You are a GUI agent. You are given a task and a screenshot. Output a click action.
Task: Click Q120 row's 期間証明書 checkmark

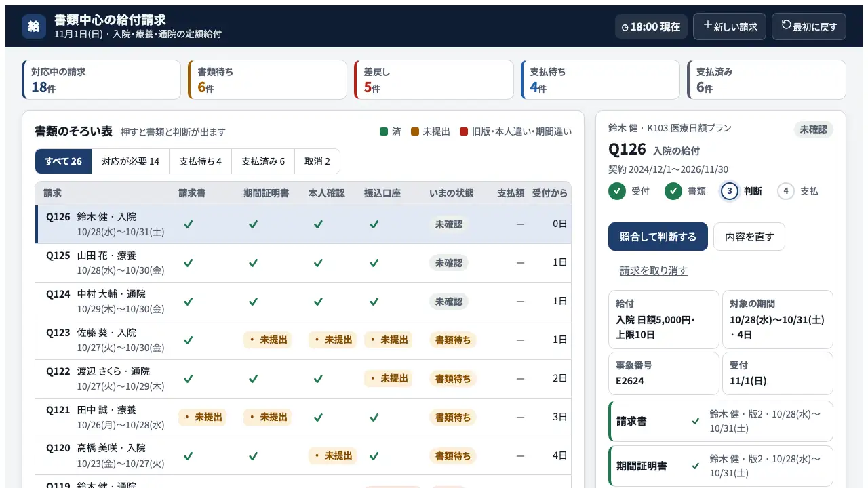click(x=253, y=456)
